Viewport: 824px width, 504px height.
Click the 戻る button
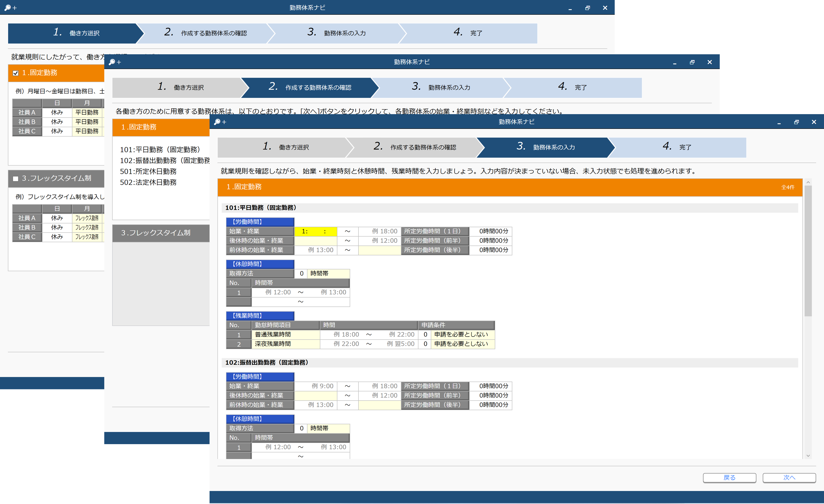[x=729, y=478]
